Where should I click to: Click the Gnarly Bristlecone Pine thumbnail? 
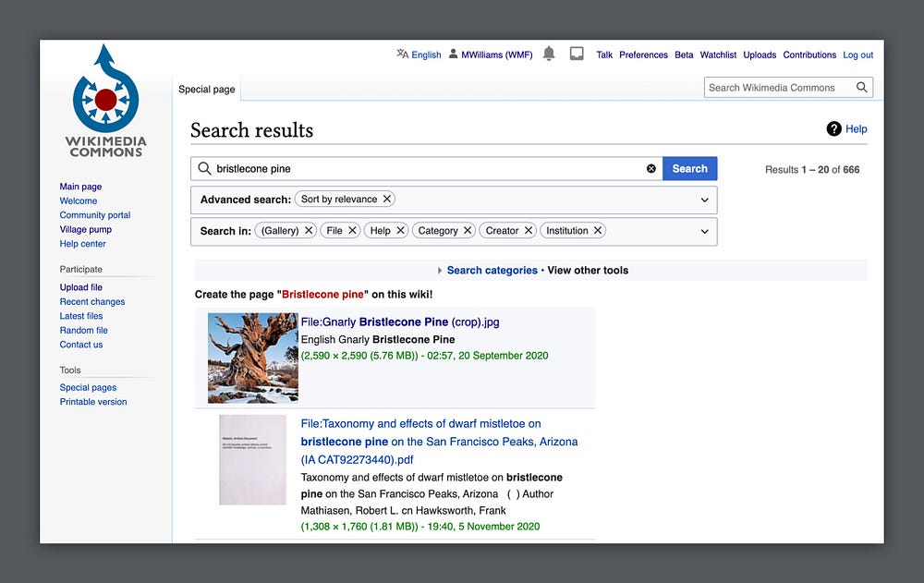click(x=253, y=358)
